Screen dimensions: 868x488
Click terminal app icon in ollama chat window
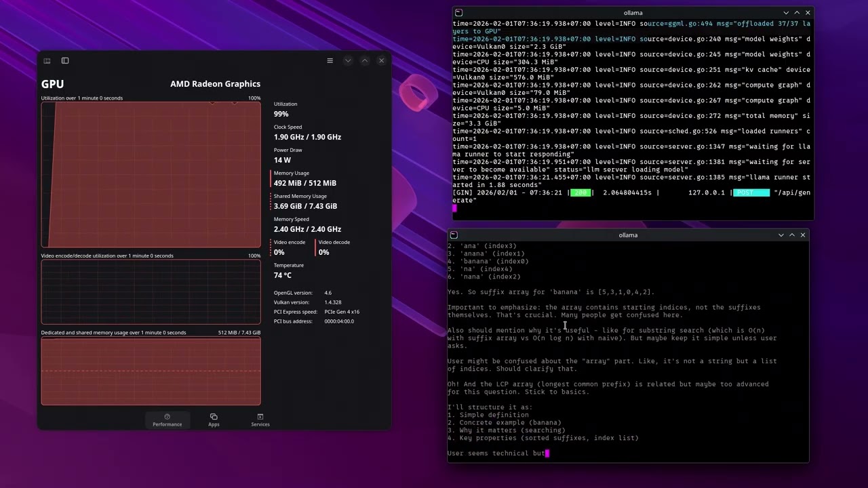click(454, 235)
